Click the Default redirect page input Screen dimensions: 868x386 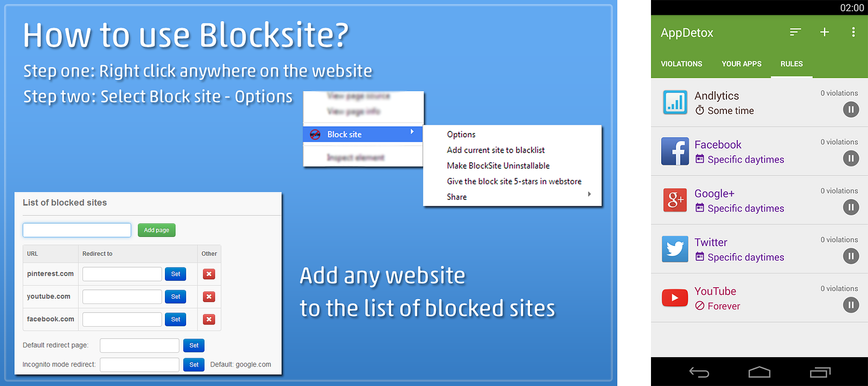click(139, 345)
